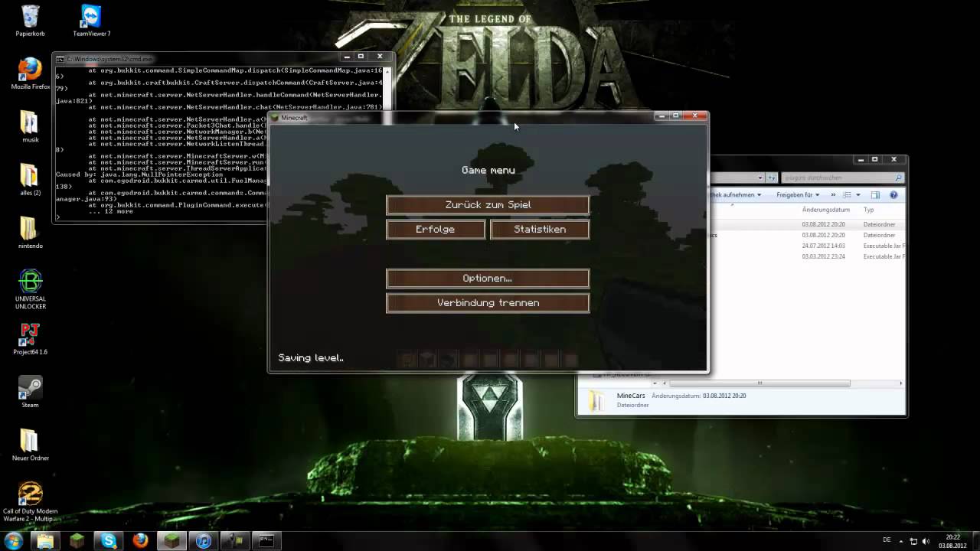Viewport: 980px width, 551px height.
Task: Click the volume speaker tray icon
Action: pos(927,541)
